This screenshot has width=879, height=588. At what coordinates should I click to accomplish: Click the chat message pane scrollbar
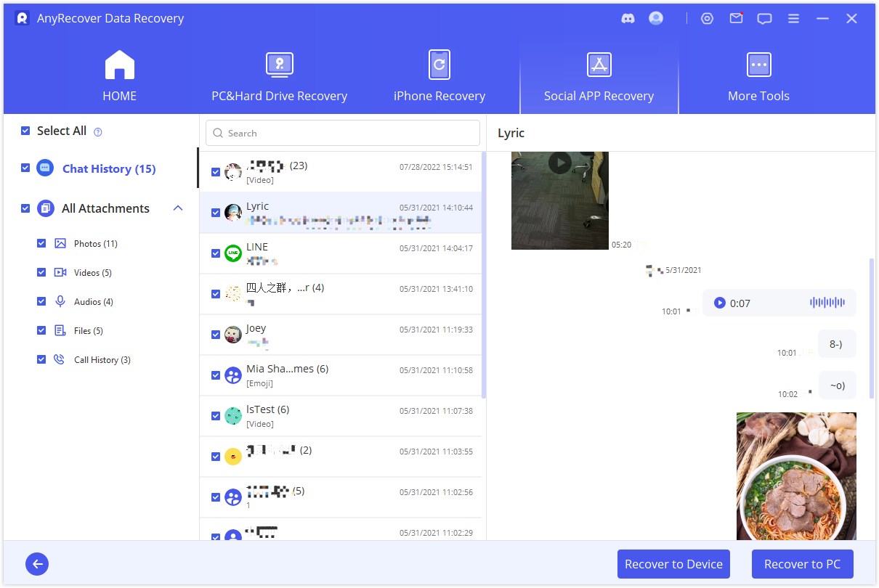872,327
